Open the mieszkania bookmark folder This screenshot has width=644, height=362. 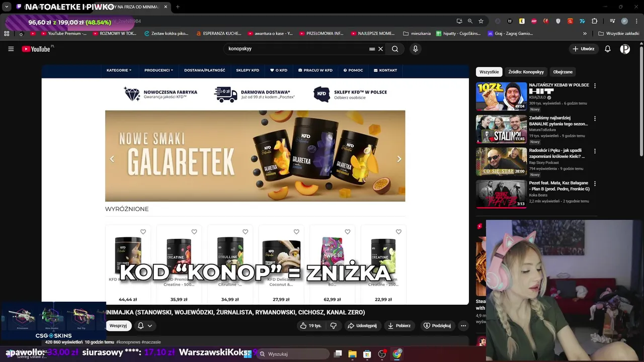tap(417, 34)
